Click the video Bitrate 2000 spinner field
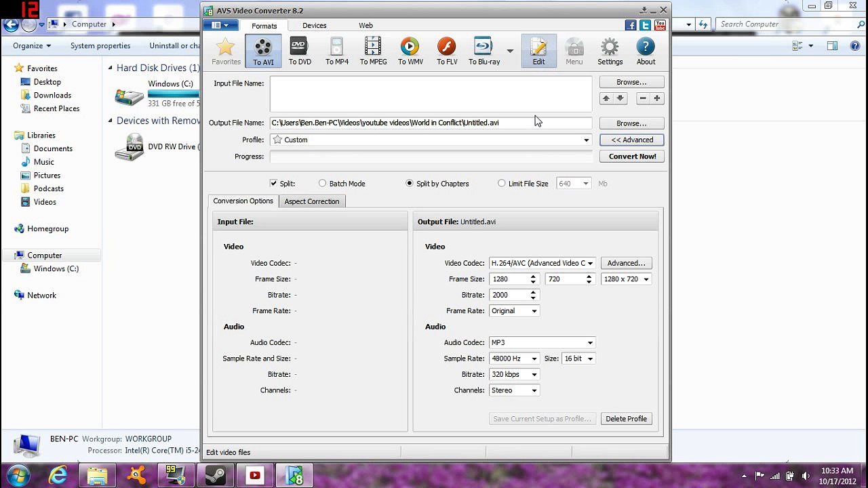Screen dimensions: 868x488 click(514, 295)
